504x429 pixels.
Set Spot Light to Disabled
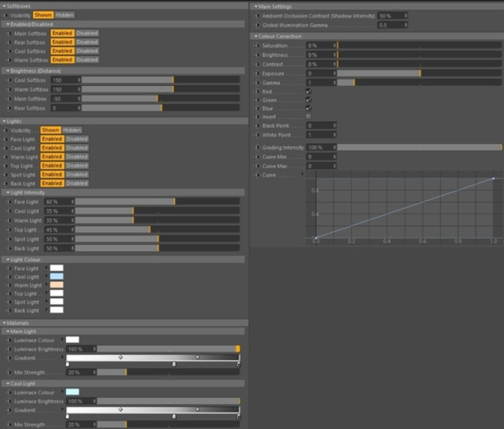(77, 175)
